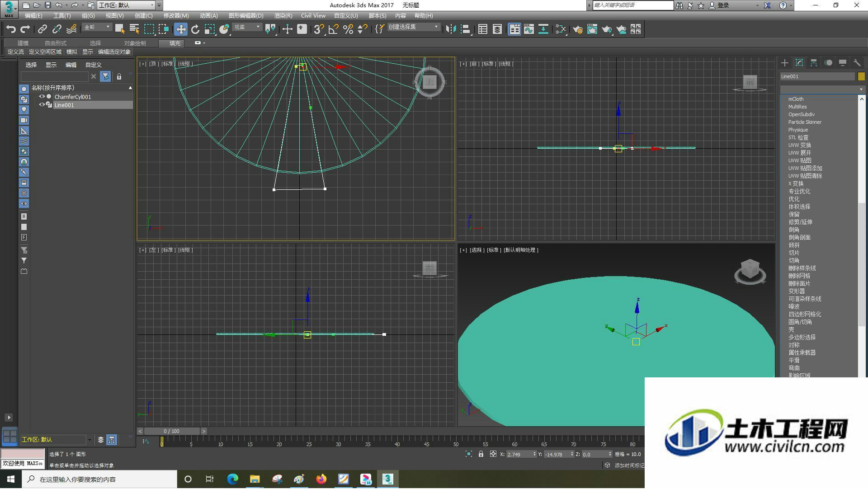The image size is (868, 489).
Task: Click the Align tool icon
Action: [465, 29]
